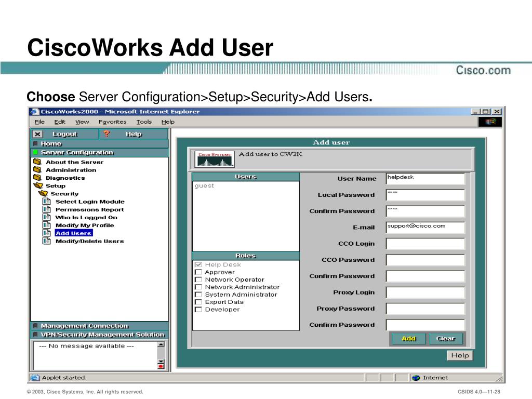
Task: Select the highlighted Add Users item
Action: point(74,233)
